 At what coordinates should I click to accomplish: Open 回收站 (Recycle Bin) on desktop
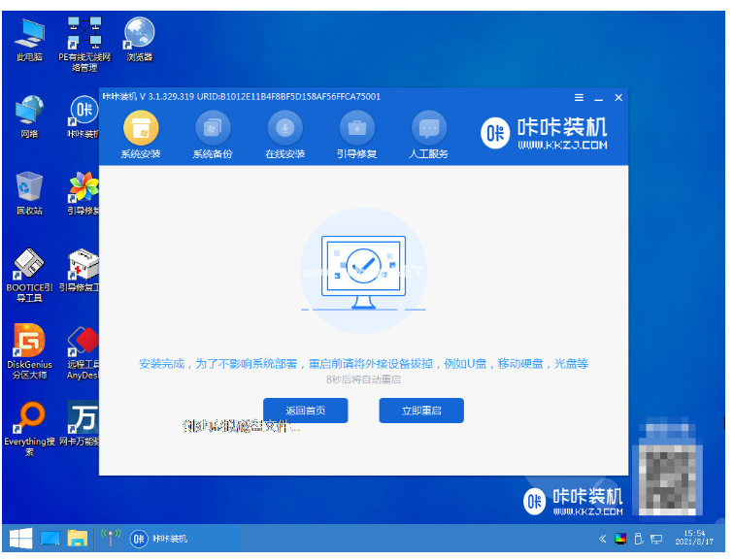(x=29, y=189)
